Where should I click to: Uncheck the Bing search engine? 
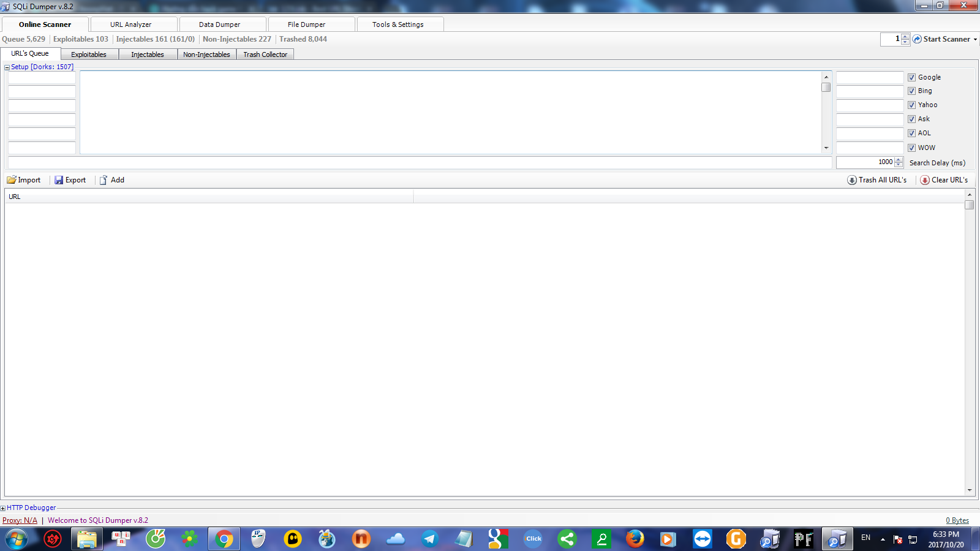pos(912,91)
